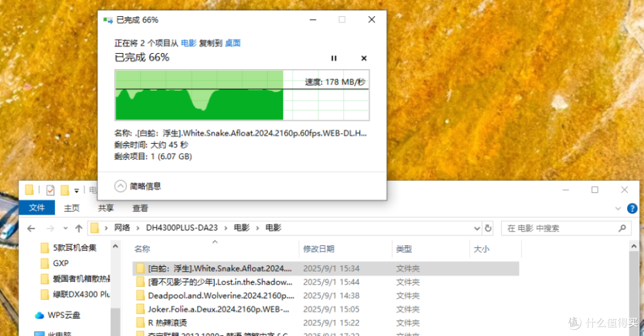The width and height of the screenshot is (644, 336).
Task: Go forward with the Explorer forward arrow
Action: coord(50,228)
